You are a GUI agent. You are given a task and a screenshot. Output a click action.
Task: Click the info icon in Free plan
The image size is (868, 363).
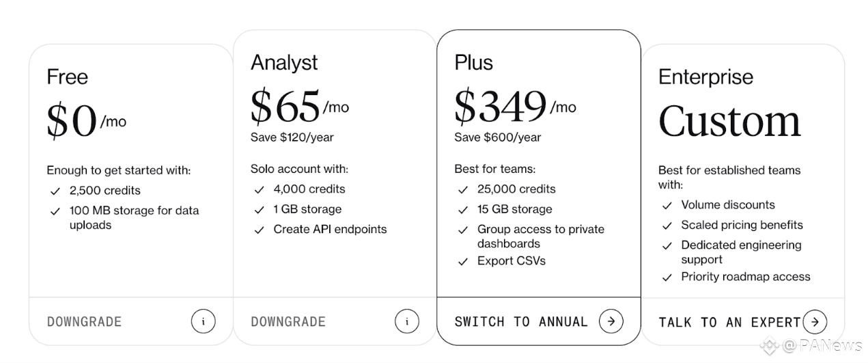203,321
